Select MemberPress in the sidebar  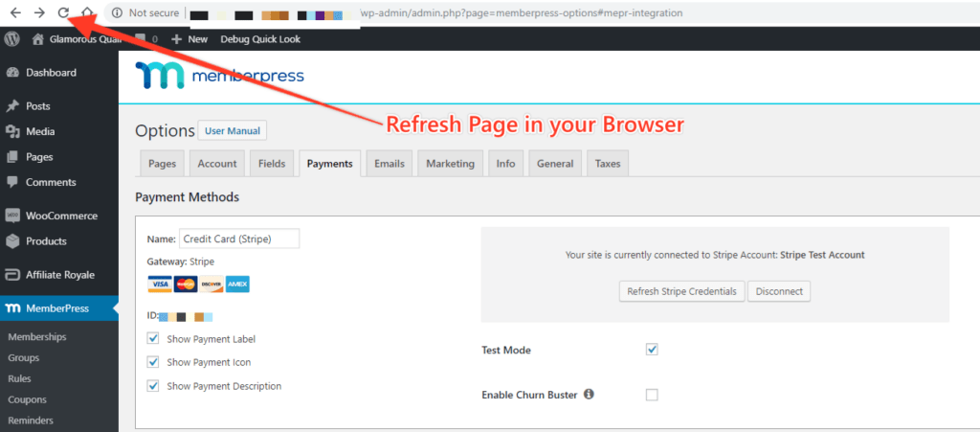[58, 308]
